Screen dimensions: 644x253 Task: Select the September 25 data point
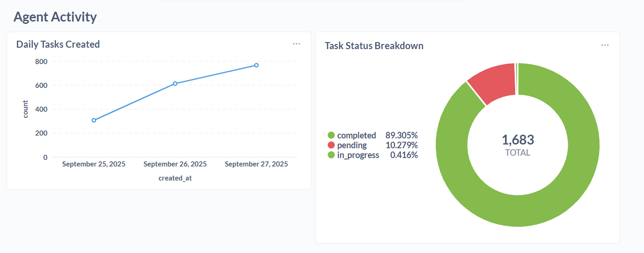(94, 120)
